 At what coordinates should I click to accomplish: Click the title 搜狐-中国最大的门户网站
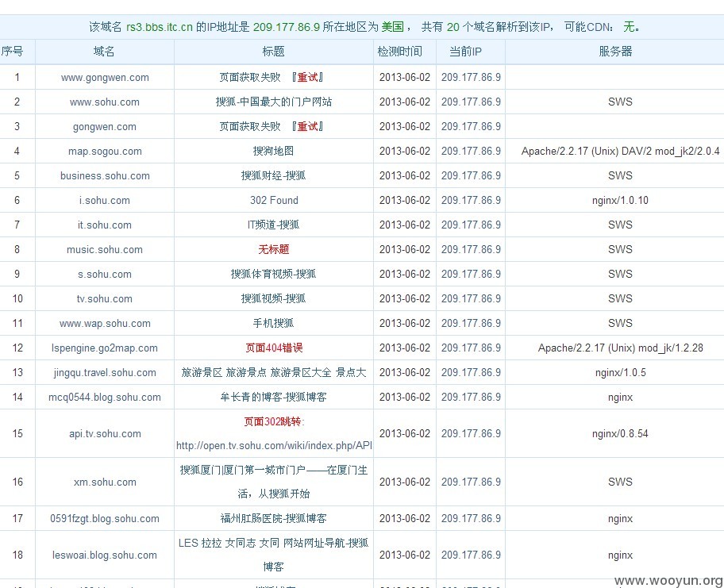pyautogui.click(x=273, y=102)
